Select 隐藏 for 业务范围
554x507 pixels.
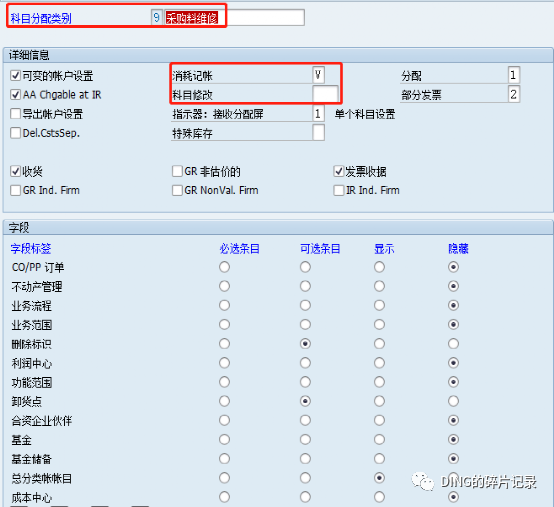pos(453,324)
